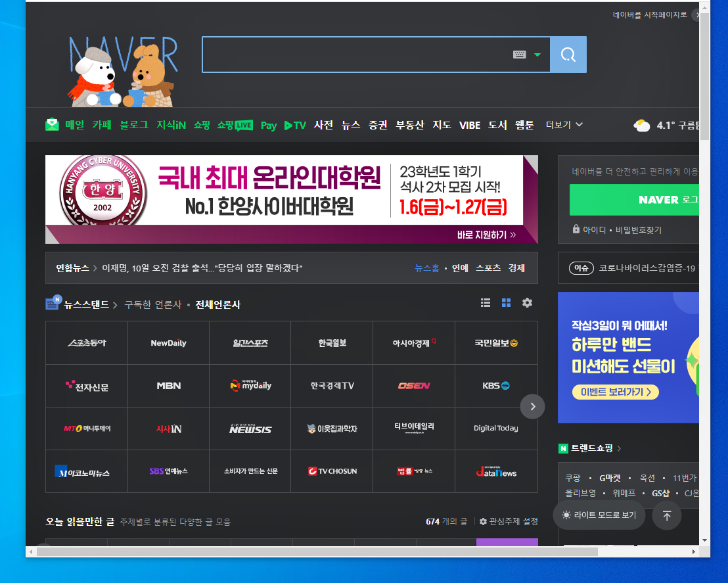728x583 pixels.
Task: Open the 경제 news link
Action: (x=516, y=268)
